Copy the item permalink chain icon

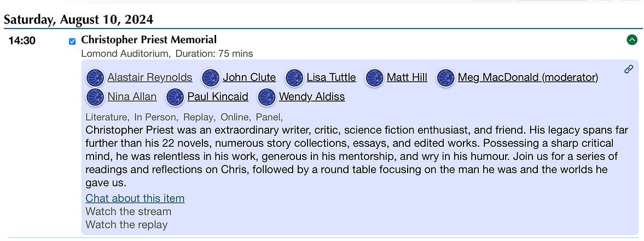click(629, 69)
